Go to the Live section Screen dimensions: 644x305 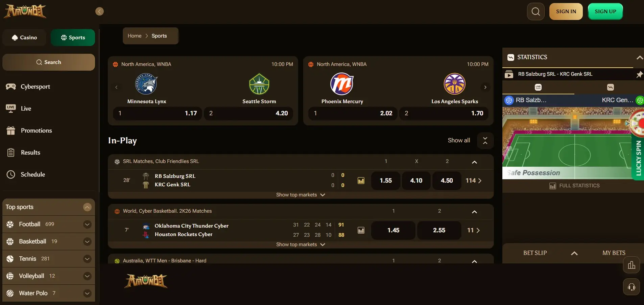coord(26,109)
